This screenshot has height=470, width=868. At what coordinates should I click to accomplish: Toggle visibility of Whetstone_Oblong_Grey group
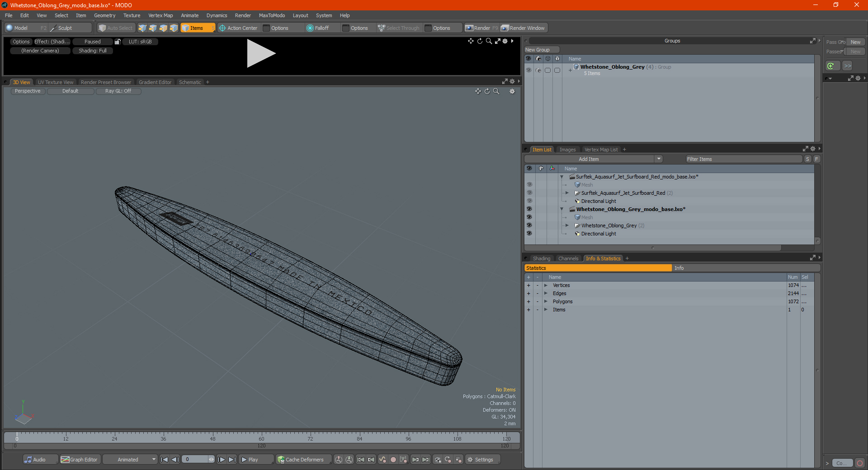click(x=528, y=70)
